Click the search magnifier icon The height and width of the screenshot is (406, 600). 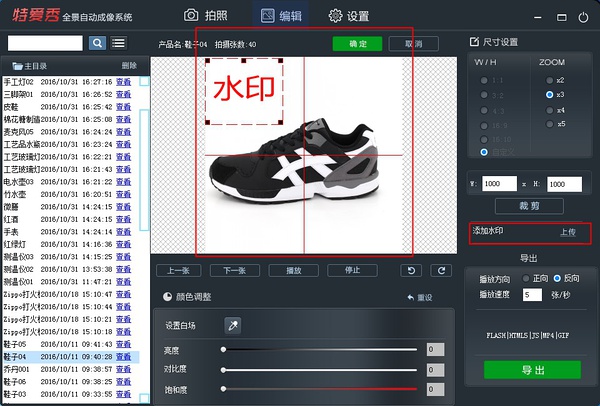pos(97,43)
